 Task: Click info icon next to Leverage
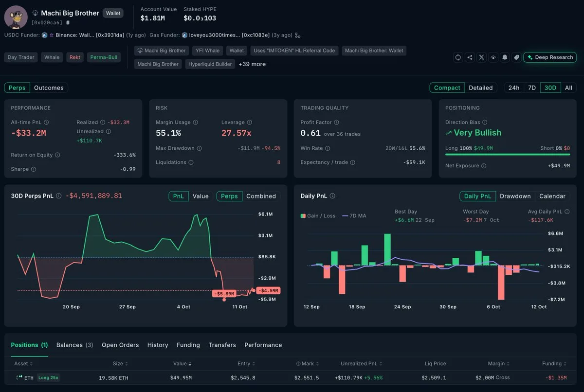tap(249, 123)
